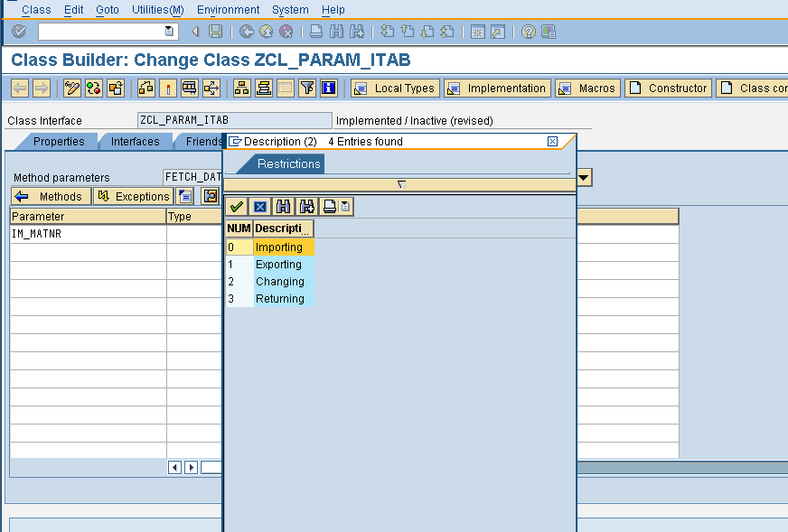The width and height of the screenshot is (788, 532).
Task: Click the Exceptions toggle button
Action: (133, 196)
